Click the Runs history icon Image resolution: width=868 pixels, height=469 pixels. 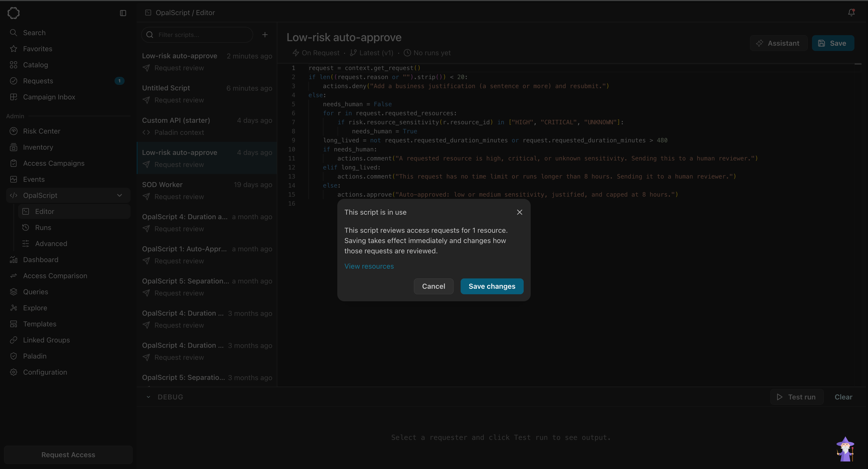[26, 228]
